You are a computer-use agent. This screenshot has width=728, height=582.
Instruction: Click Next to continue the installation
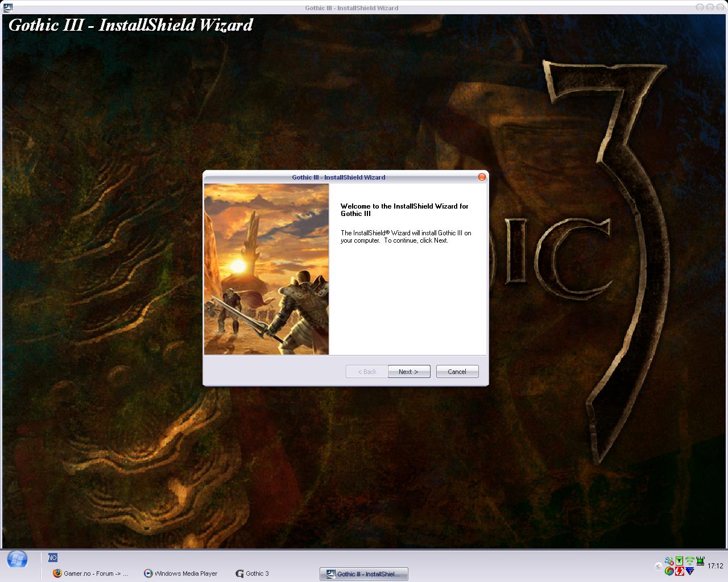409,372
